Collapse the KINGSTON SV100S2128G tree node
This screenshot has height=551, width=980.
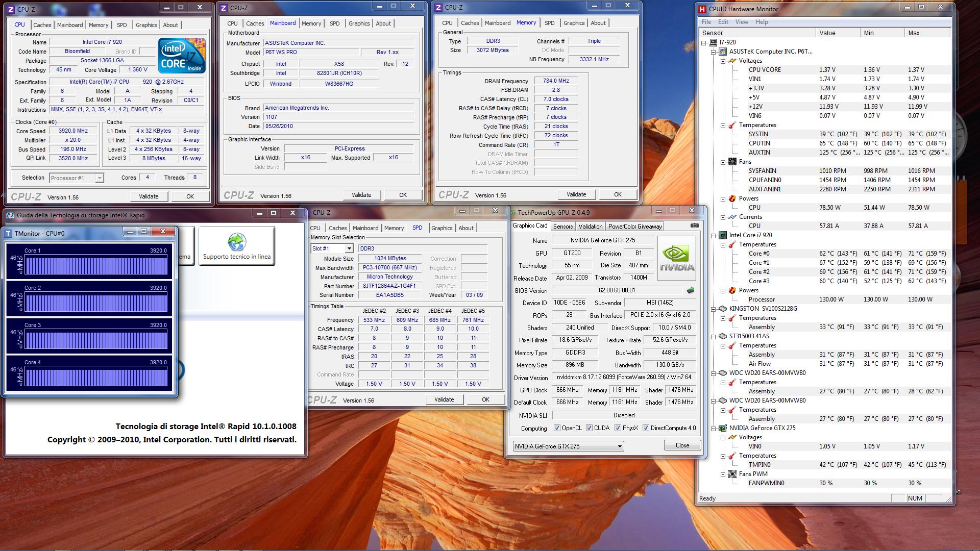tap(714, 309)
